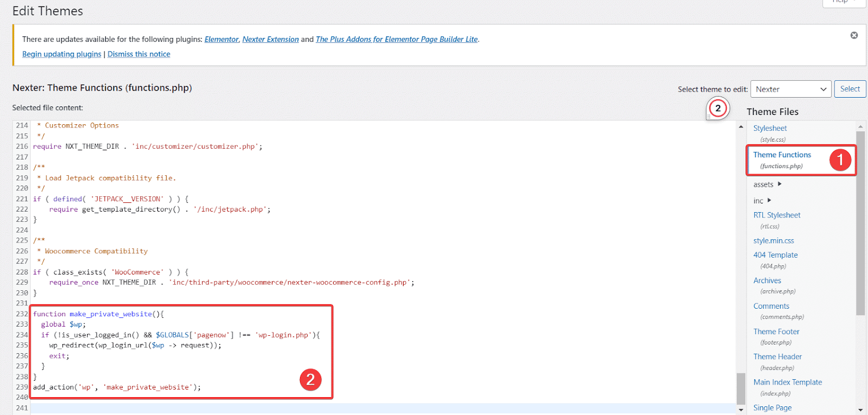Click the class_exists('WooCommerce') line
The height and width of the screenshot is (415, 868).
pos(111,272)
